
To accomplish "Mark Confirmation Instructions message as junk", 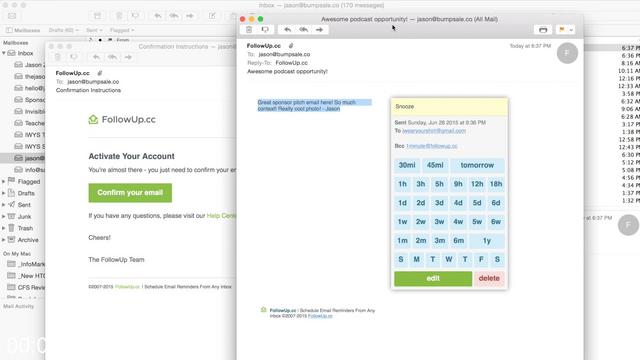I will click(x=73, y=57).
